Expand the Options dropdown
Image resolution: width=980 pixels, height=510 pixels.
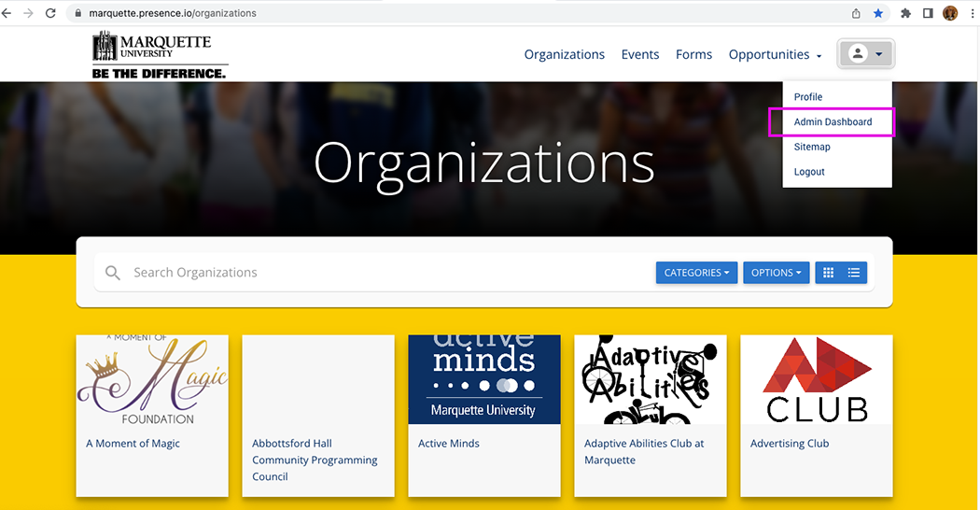click(x=776, y=273)
